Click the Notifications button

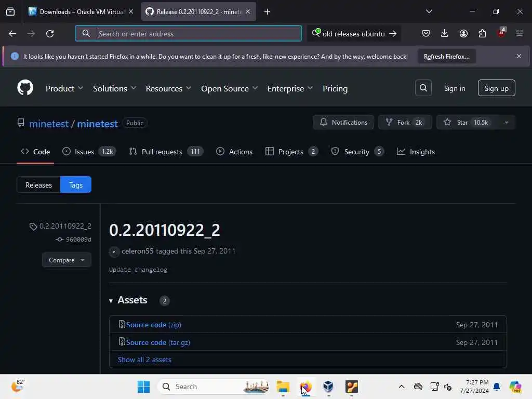343,123
